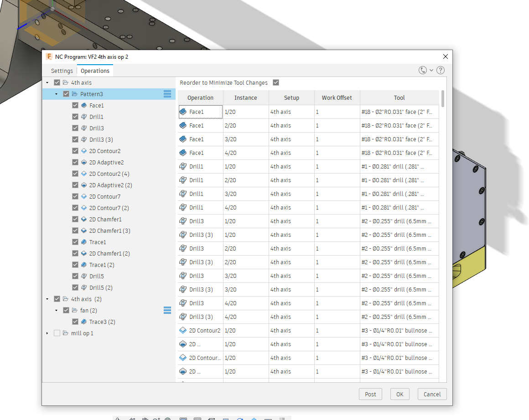Uncheck the 2D Chamfer1 (3) checkbox
The image size is (529, 420).
pyautogui.click(x=75, y=230)
